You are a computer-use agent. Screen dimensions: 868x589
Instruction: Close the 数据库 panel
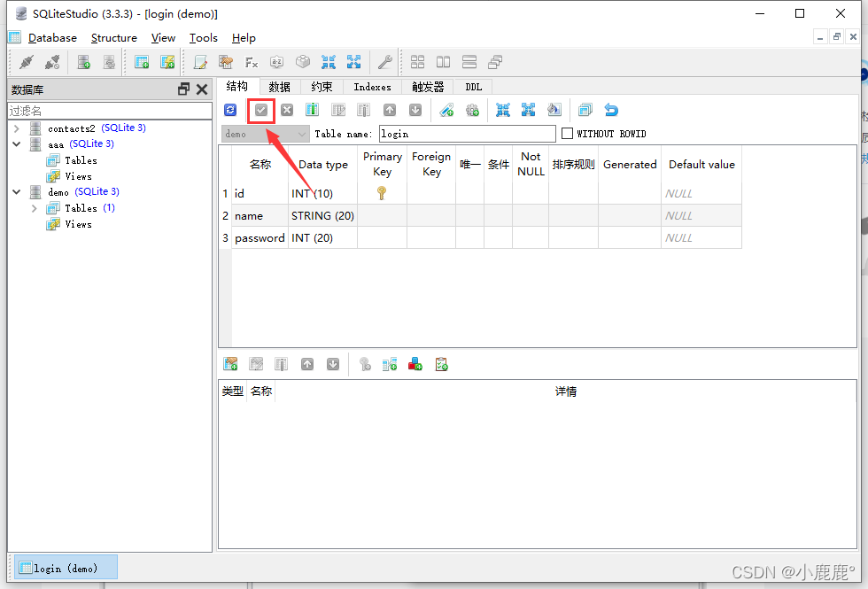202,89
